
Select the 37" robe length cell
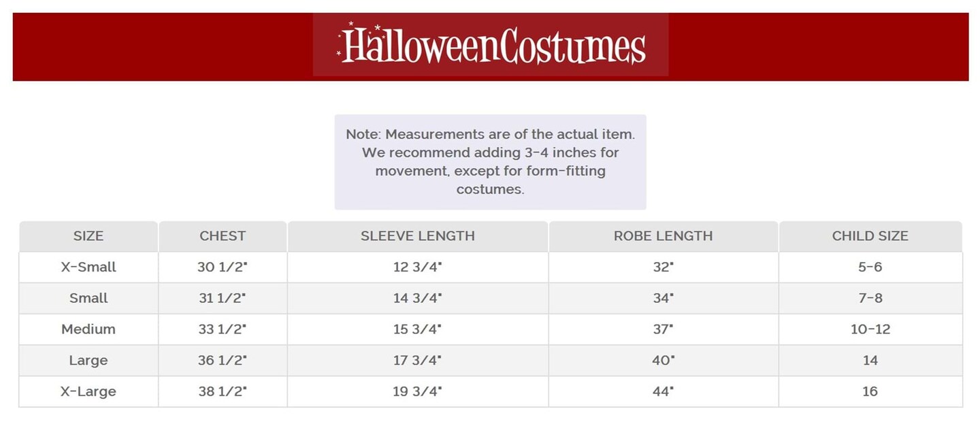(x=663, y=329)
